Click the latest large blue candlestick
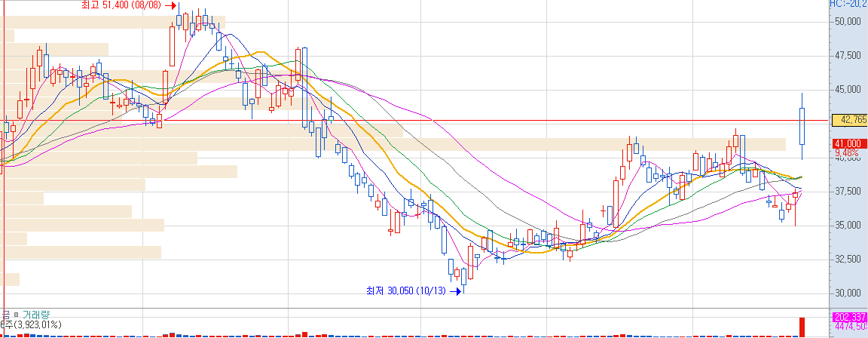The image size is (868, 338). pos(802,126)
